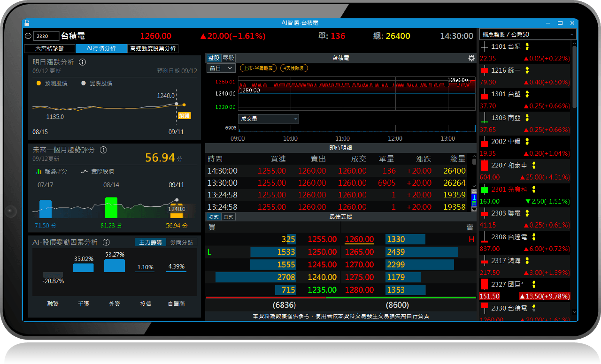This screenshot has height=364, width=601.
Task: Switch to the AI行情分析 tab
Action: [x=101, y=48]
